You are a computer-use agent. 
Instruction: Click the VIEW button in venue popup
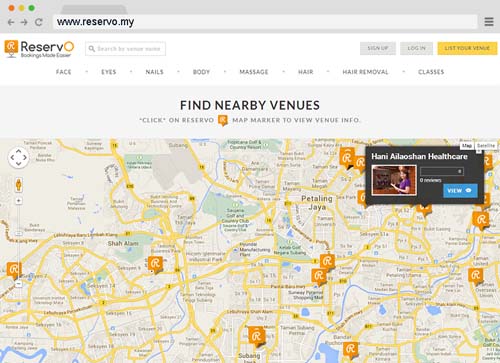point(460,191)
